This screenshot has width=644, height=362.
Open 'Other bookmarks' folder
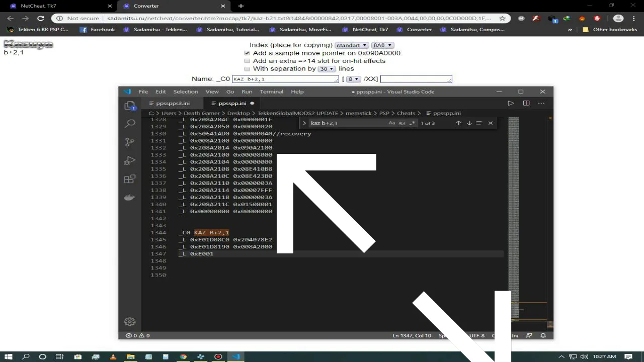point(609,30)
